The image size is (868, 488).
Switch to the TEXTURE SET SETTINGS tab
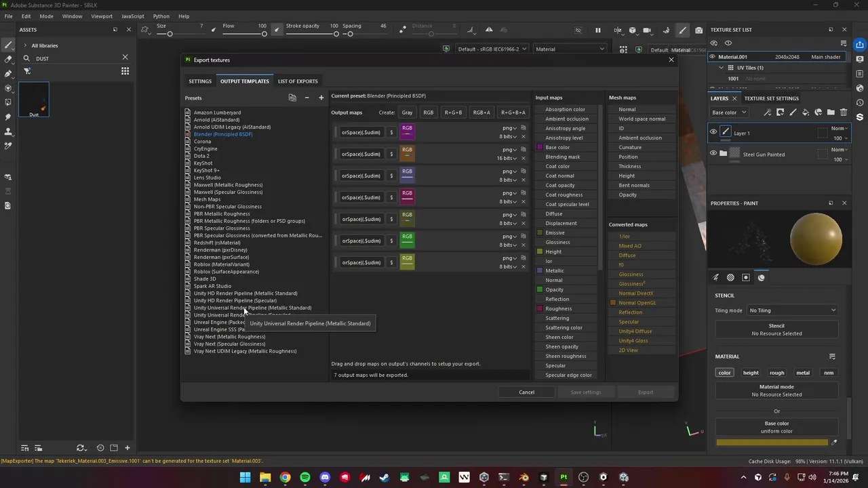[772, 98]
